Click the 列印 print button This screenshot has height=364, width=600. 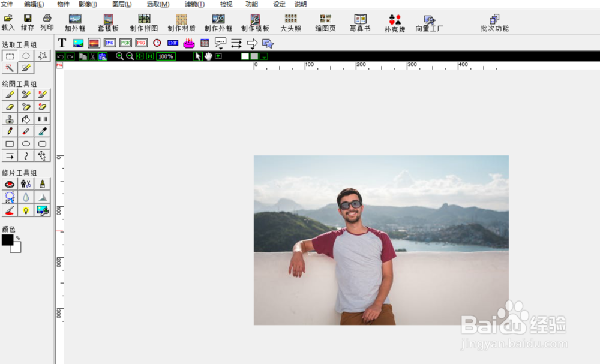[x=47, y=23]
